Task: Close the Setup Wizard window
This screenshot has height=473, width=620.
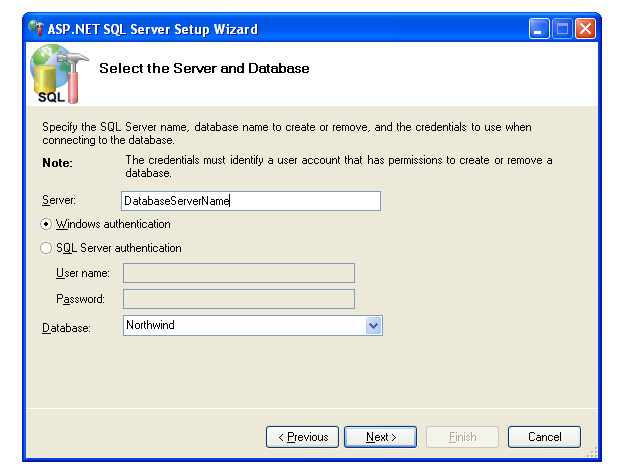Action: (586, 29)
